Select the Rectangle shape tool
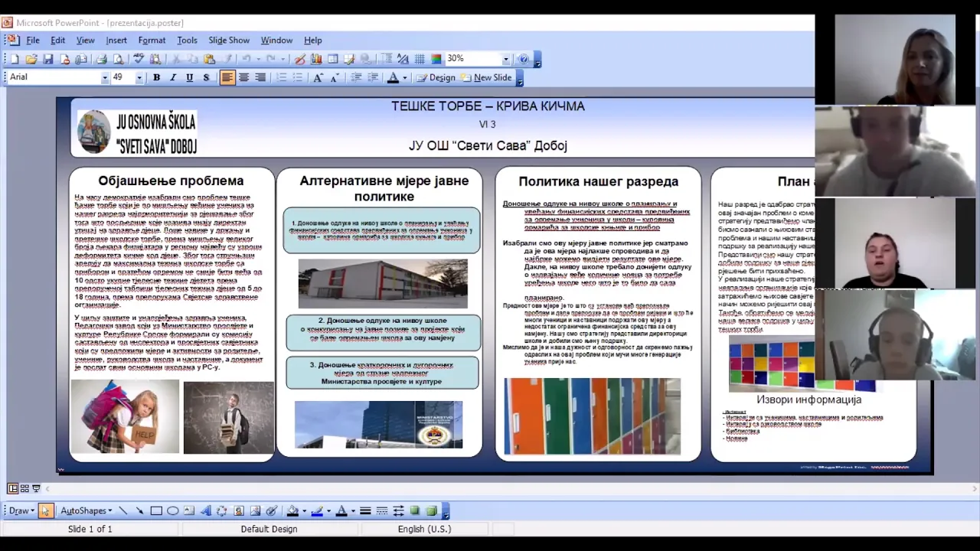 click(x=156, y=510)
